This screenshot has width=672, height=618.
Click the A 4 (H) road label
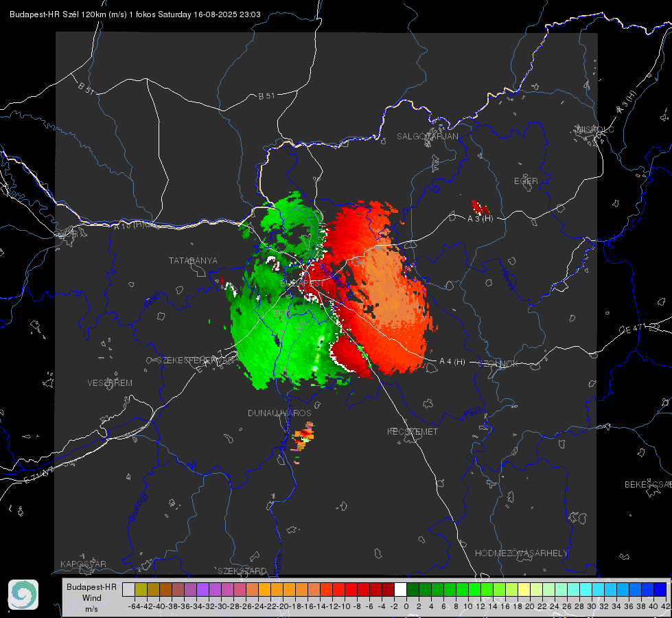452,362
